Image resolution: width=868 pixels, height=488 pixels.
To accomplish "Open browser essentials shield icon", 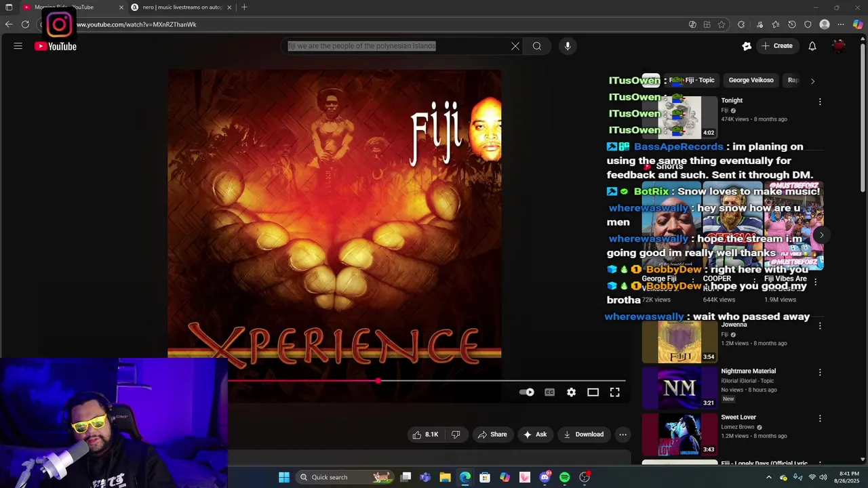I will 808,24.
